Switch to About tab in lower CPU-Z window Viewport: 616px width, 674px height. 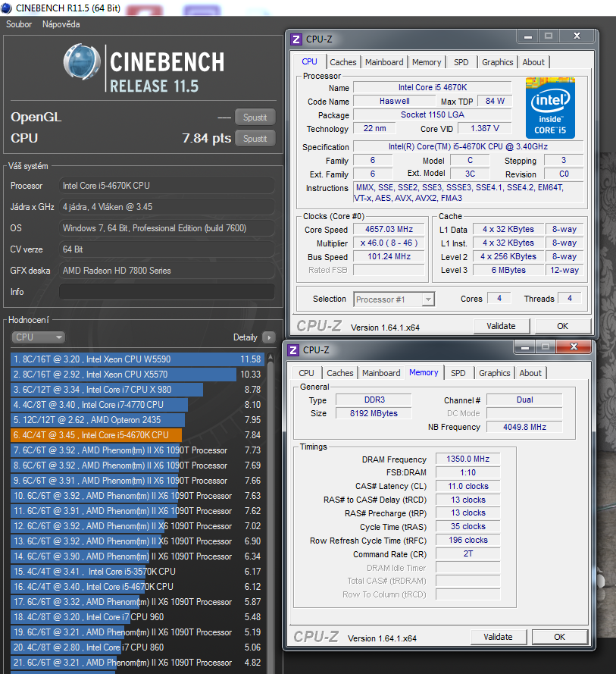(530, 373)
